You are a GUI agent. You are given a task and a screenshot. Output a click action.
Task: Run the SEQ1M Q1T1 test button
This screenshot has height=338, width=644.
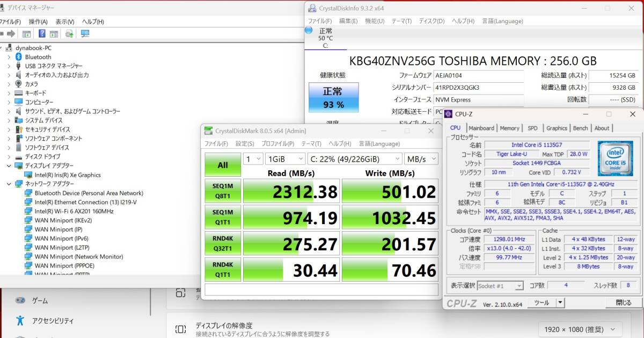point(223,217)
